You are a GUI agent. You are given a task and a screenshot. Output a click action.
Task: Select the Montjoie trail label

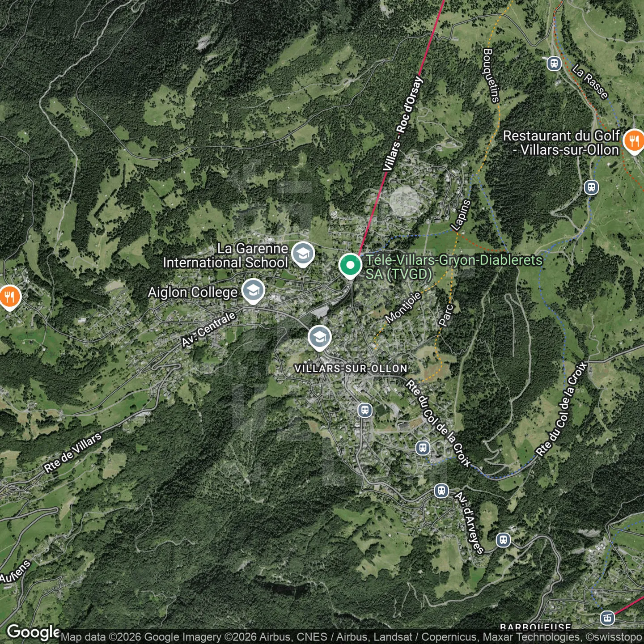click(x=403, y=307)
